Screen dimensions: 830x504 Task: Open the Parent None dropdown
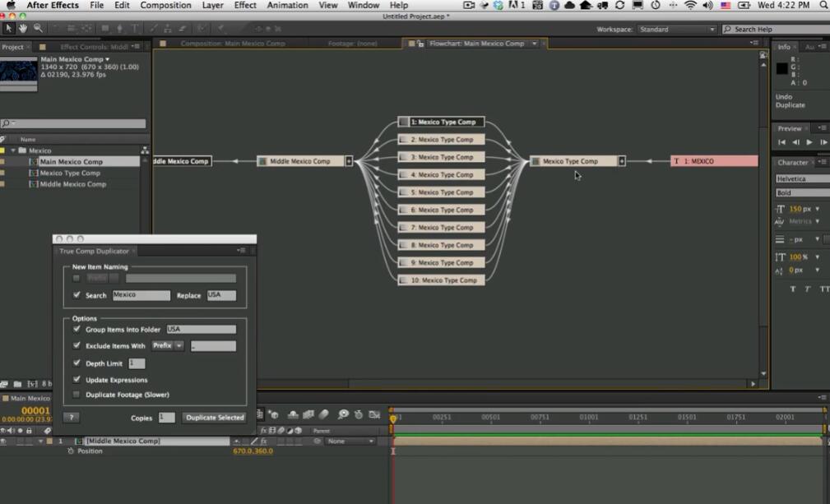(350, 441)
